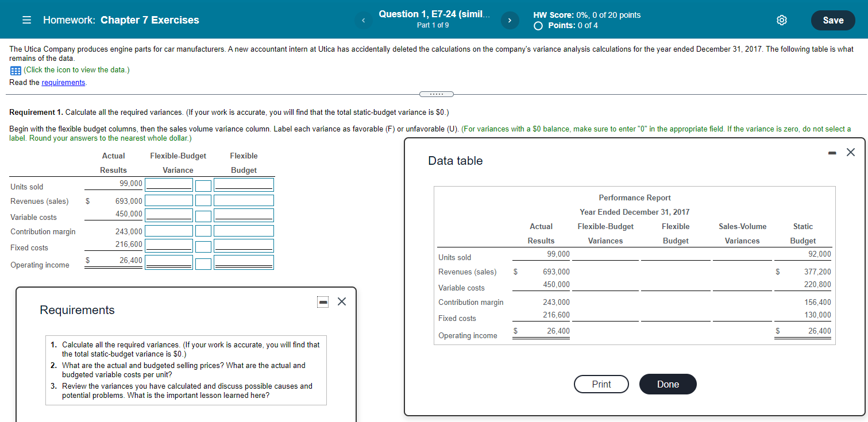Select Contribution margin flexible budget field
This screenshot has height=422, width=868.
(244, 231)
